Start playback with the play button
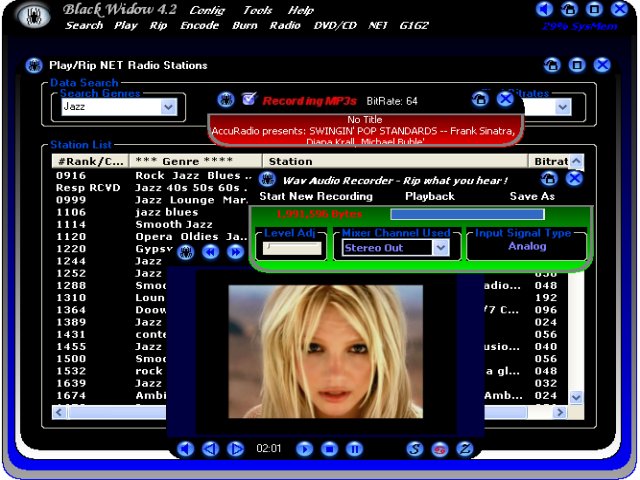640x480 pixels. click(x=304, y=449)
